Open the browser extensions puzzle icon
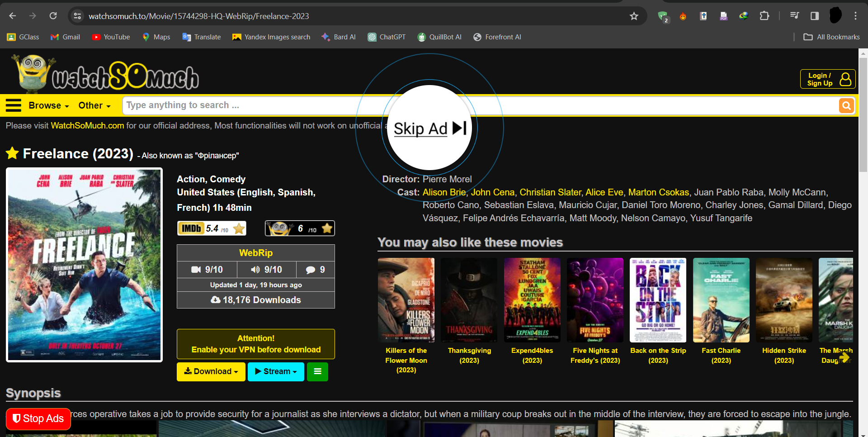This screenshot has width=868, height=437. coord(764,16)
